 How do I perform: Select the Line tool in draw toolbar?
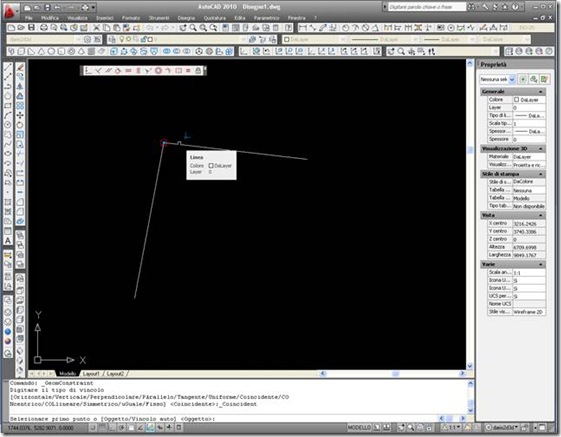pos(8,67)
